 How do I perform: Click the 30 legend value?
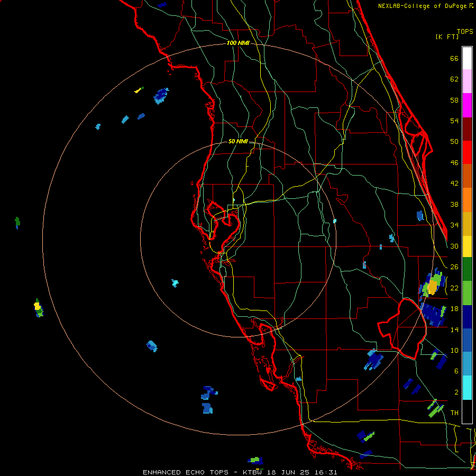pos(454,246)
